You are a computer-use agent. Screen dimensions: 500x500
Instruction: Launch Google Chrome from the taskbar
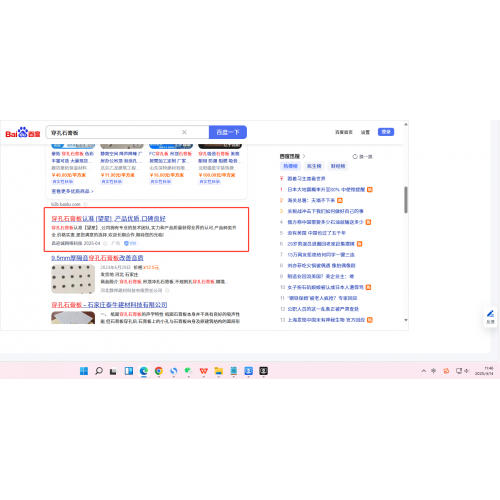pyautogui.click(x=159, y=371)
